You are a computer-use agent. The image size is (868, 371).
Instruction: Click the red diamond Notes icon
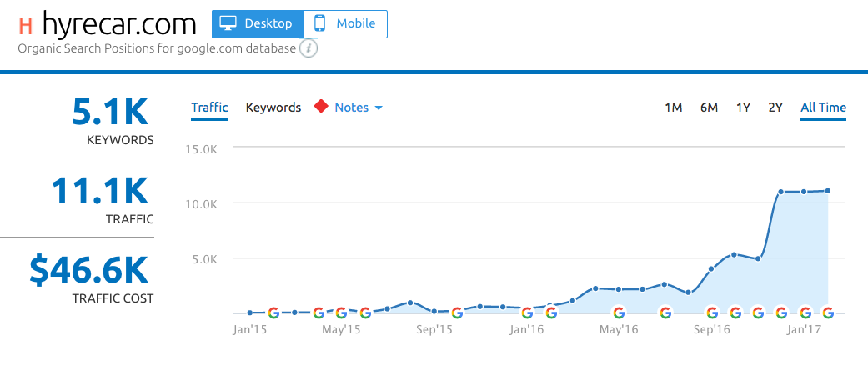click(321, 107)
